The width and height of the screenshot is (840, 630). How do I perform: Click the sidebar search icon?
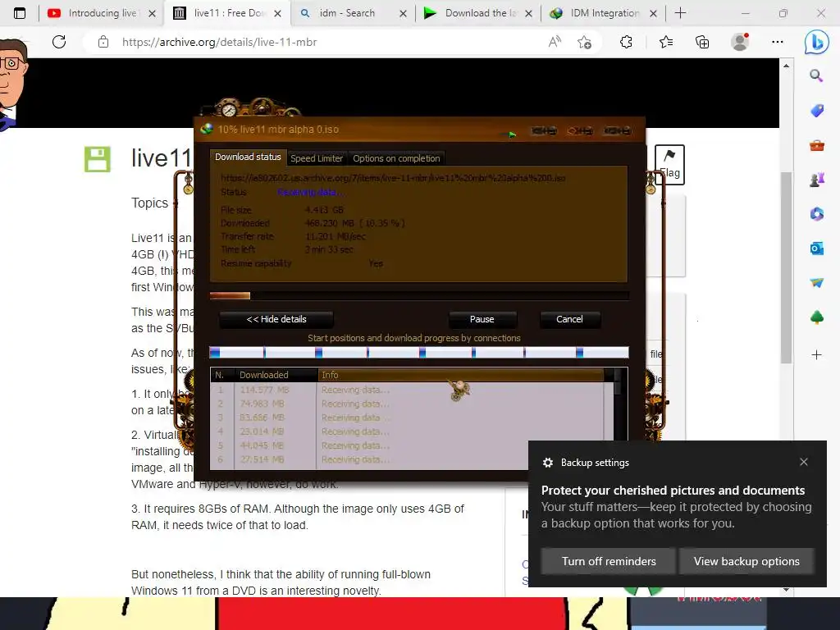(816, 75)
